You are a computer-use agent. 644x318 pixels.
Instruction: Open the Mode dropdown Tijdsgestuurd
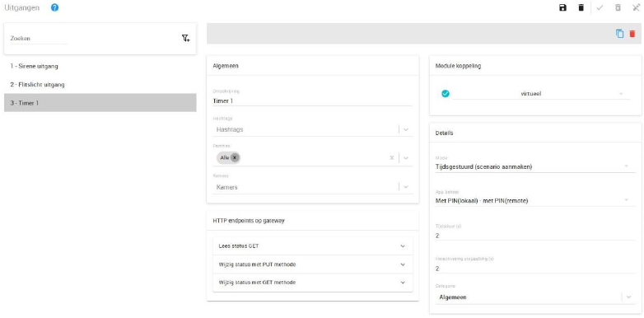[x=532, y=166]
